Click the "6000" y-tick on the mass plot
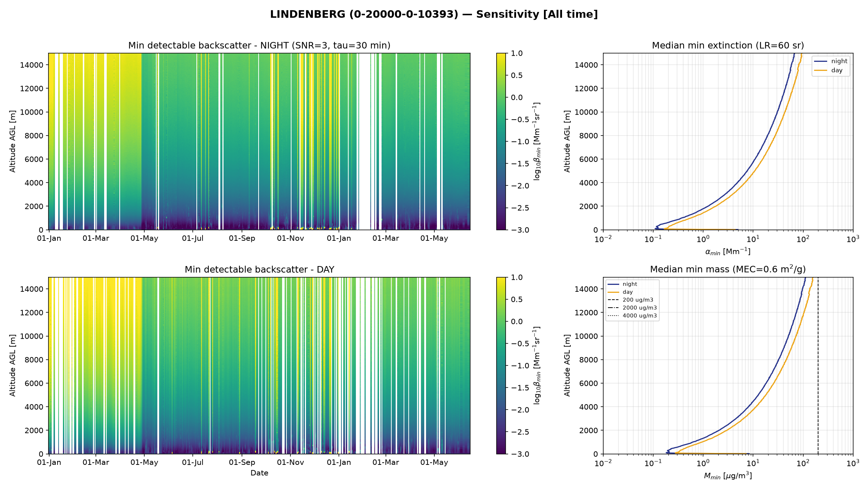The image size is (868, 488). (588, 383)
